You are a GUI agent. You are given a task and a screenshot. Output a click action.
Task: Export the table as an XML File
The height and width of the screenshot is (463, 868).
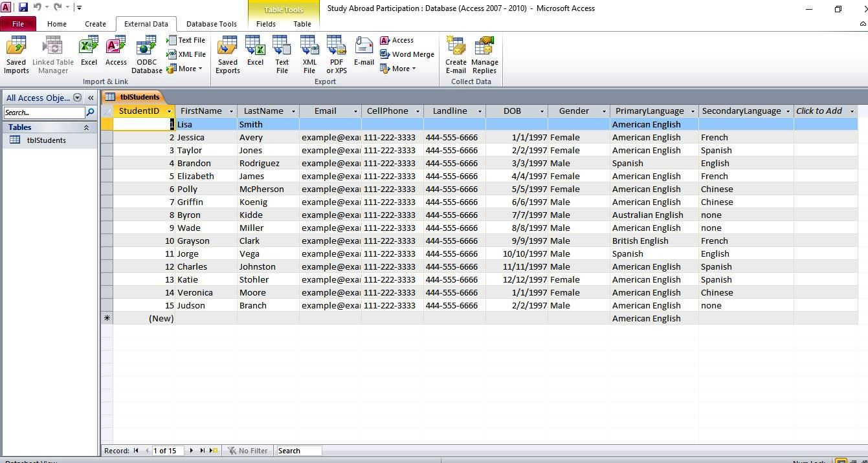click(x=309, y=55)
